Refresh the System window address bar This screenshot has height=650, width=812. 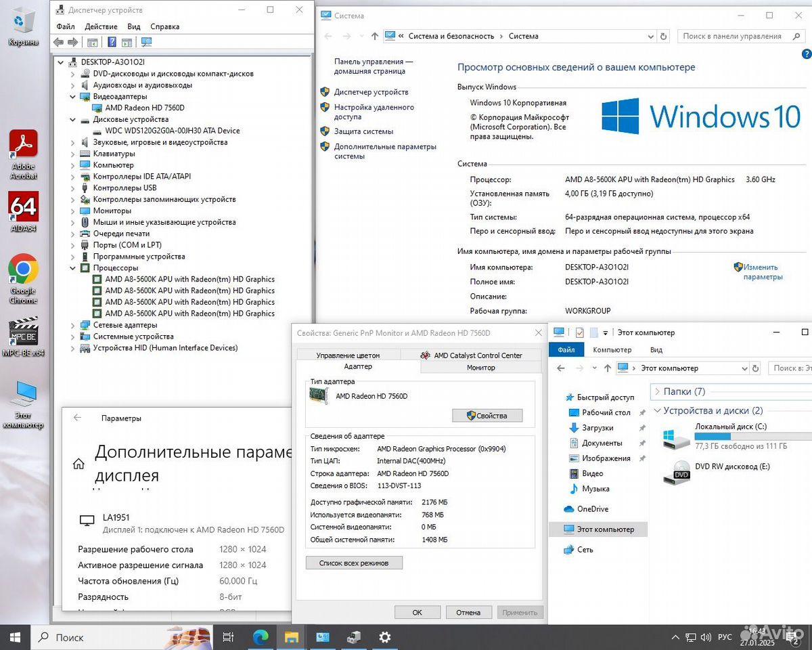[664, 36]
